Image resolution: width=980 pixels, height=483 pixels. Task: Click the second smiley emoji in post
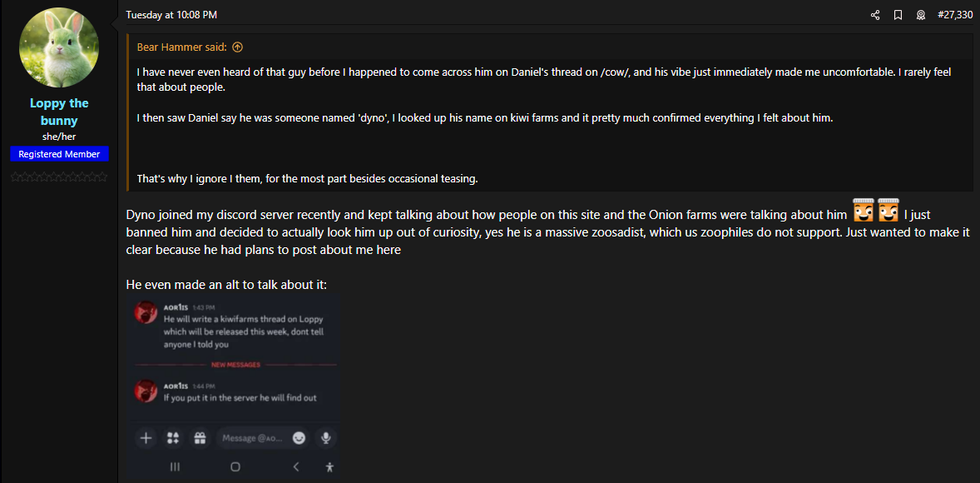[888, 211]
